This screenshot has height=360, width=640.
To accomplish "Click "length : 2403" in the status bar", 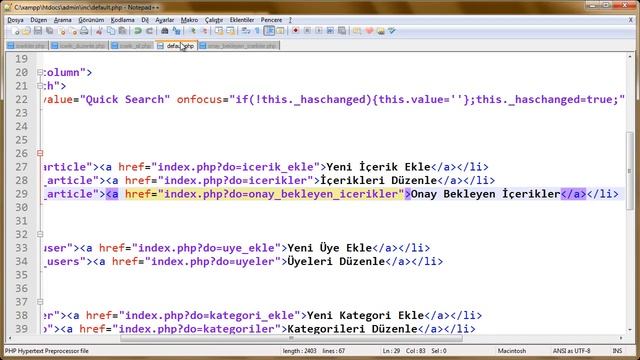I will pos(299,351).
